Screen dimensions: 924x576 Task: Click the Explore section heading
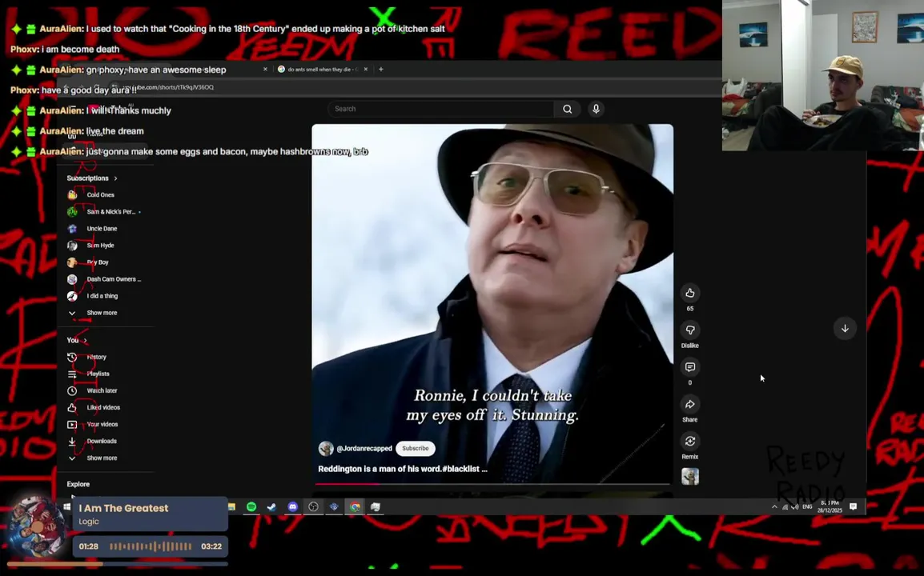coord(78,484)
